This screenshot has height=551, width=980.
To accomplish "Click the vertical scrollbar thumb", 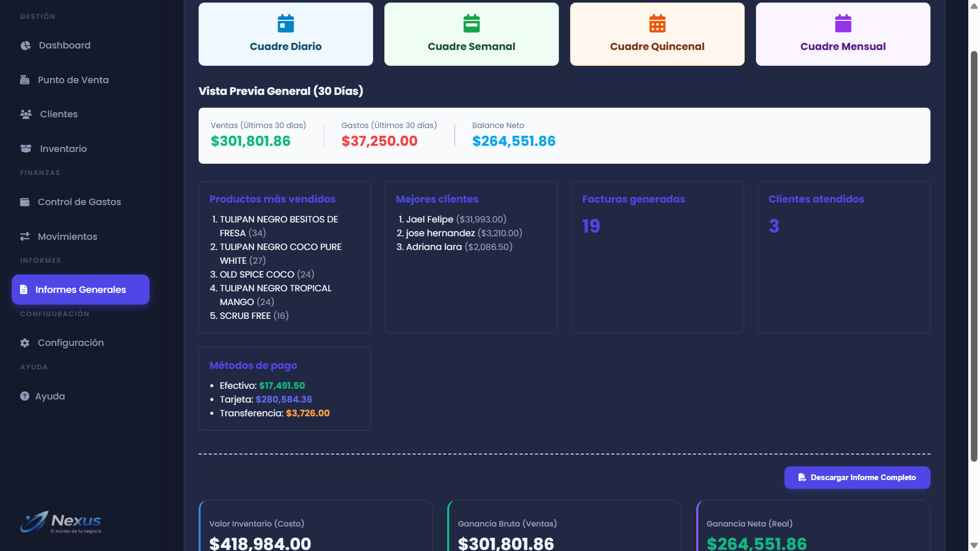I will pyautogui.click(x=974, y=255).
